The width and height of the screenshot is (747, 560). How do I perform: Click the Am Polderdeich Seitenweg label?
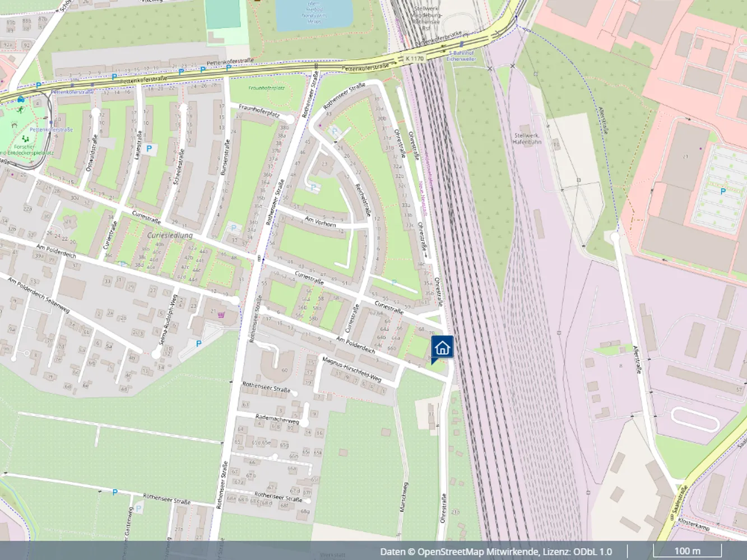39,294
